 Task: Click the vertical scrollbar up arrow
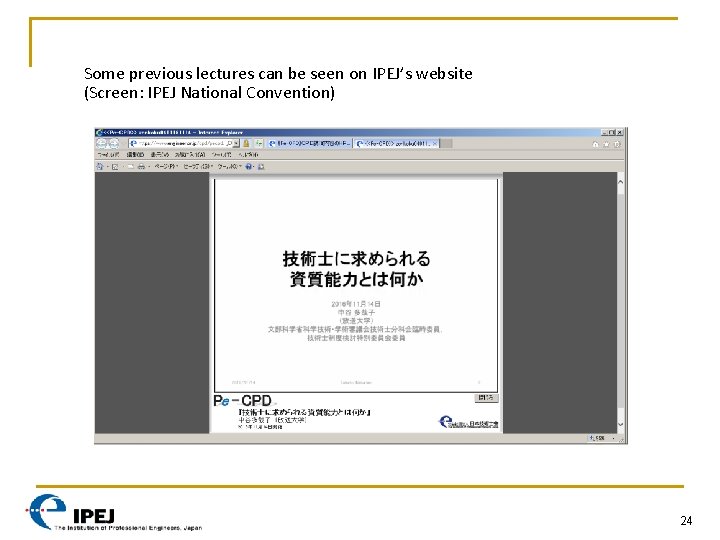pyautogui.click(x=620, y=182)
